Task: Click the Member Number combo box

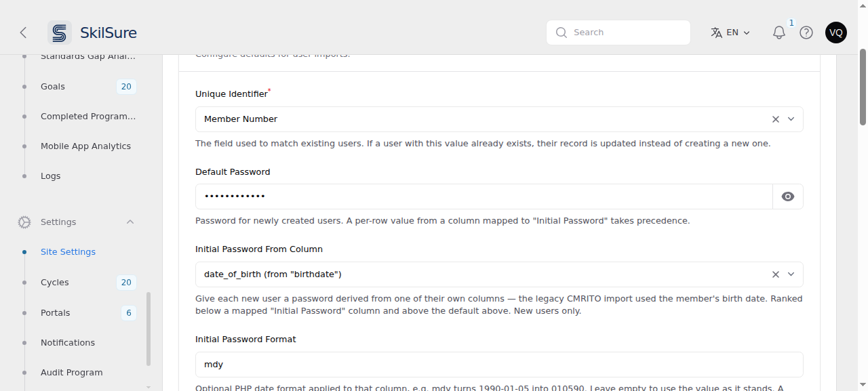Action: 499,119
